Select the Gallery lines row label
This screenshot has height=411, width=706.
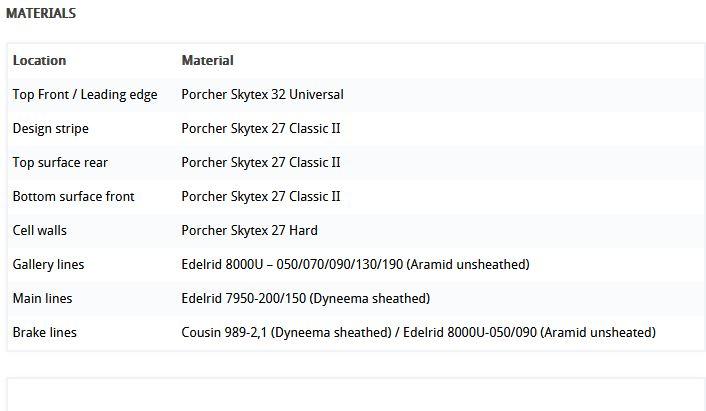[49, 265]
